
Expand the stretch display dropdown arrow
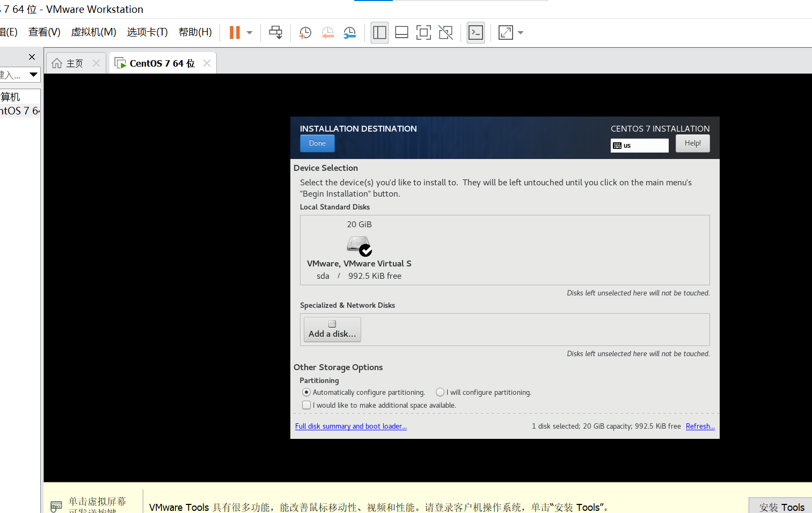point(521,32)
